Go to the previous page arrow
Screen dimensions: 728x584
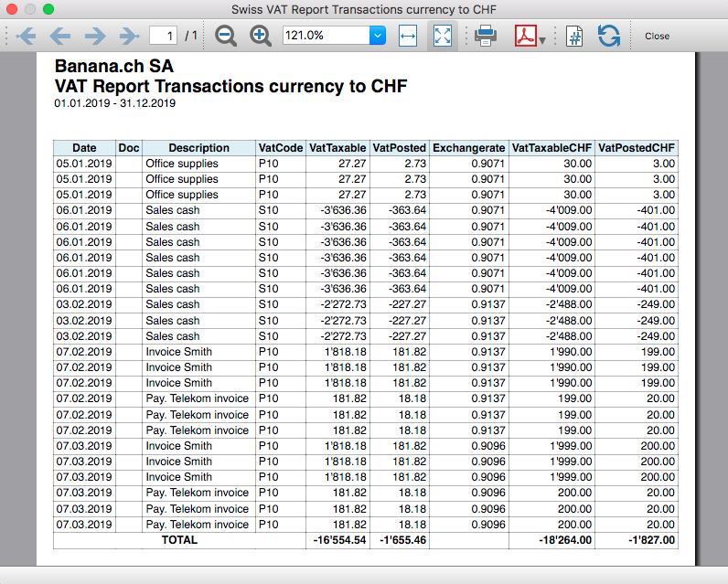tap(60, 37)
